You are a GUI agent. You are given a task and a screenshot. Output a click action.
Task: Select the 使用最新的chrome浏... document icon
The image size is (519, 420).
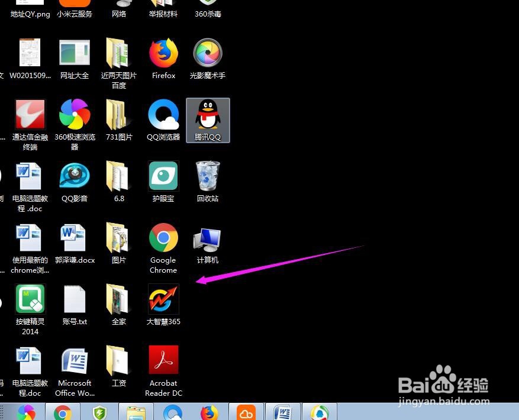point(30,249)
